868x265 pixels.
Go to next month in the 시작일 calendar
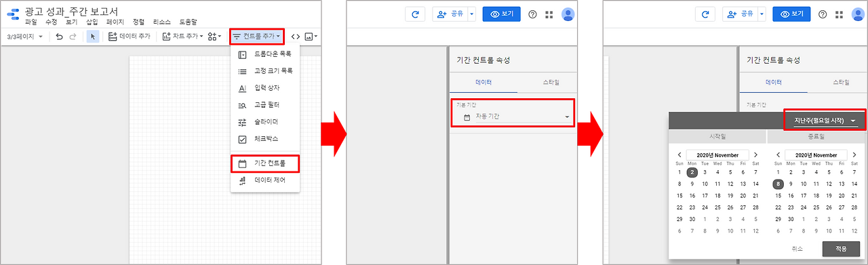click(x=755, y=155)
